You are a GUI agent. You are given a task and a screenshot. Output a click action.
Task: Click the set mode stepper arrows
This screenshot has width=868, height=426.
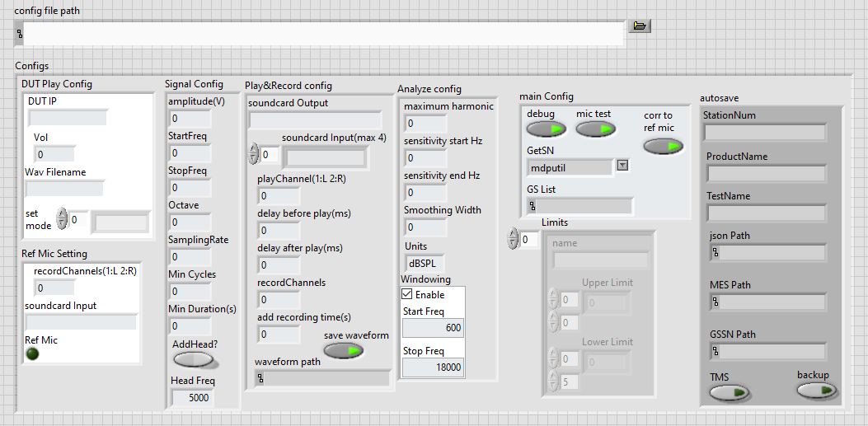pyautogui.click(x=61, y=220)
